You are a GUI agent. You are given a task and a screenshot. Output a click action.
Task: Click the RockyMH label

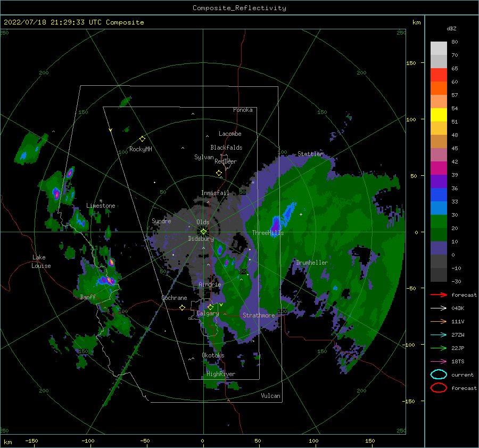pyautogui.click(x=141, y=149)
